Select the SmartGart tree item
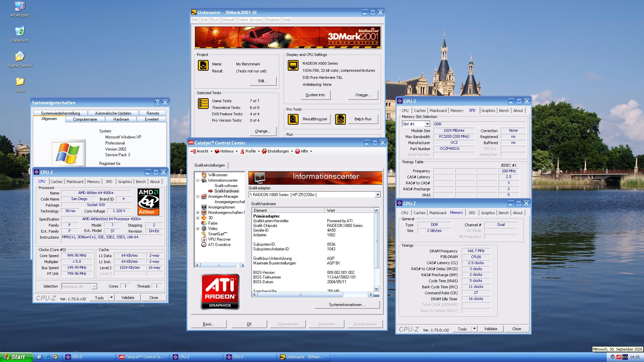Viewport: 644px width, 362px height. [x=217, y=234]
